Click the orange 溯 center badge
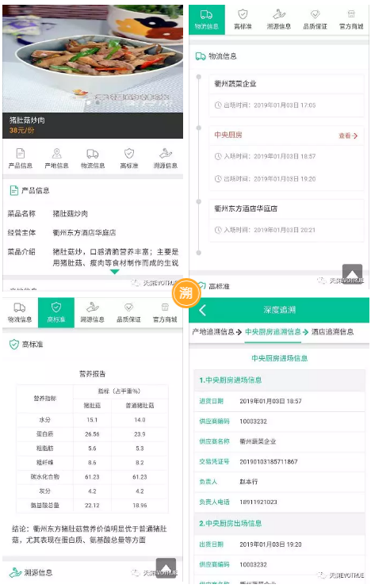Screen dimensions: 371x588 pyautogui.click(x=186, y=293)
